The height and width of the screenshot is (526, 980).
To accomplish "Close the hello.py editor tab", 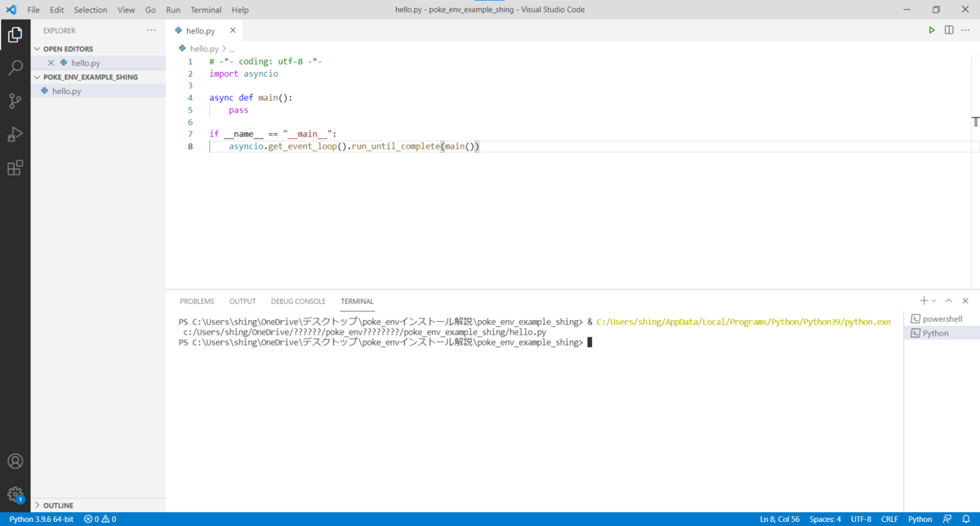I will click(233, 30).
